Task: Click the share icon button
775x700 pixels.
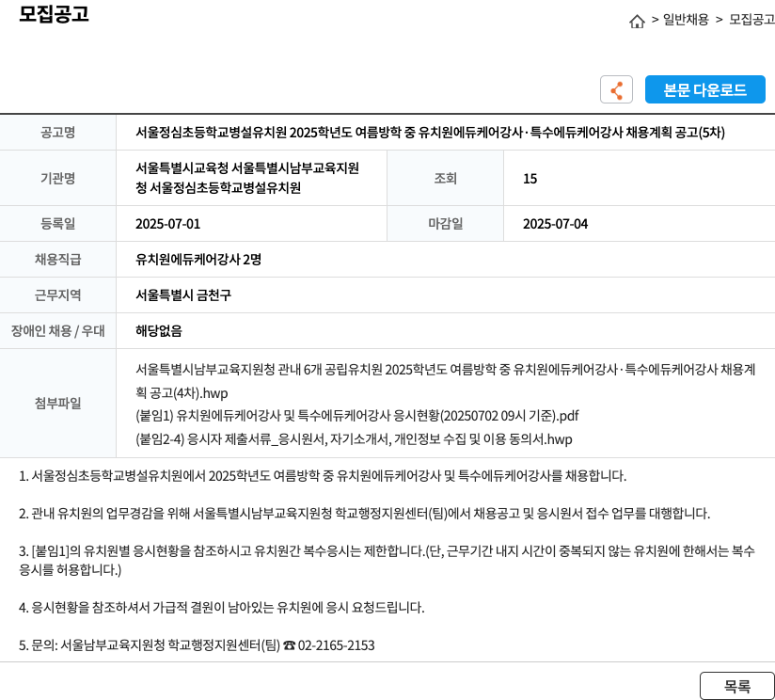Action: pyautogui.click(x=616, y=89)
